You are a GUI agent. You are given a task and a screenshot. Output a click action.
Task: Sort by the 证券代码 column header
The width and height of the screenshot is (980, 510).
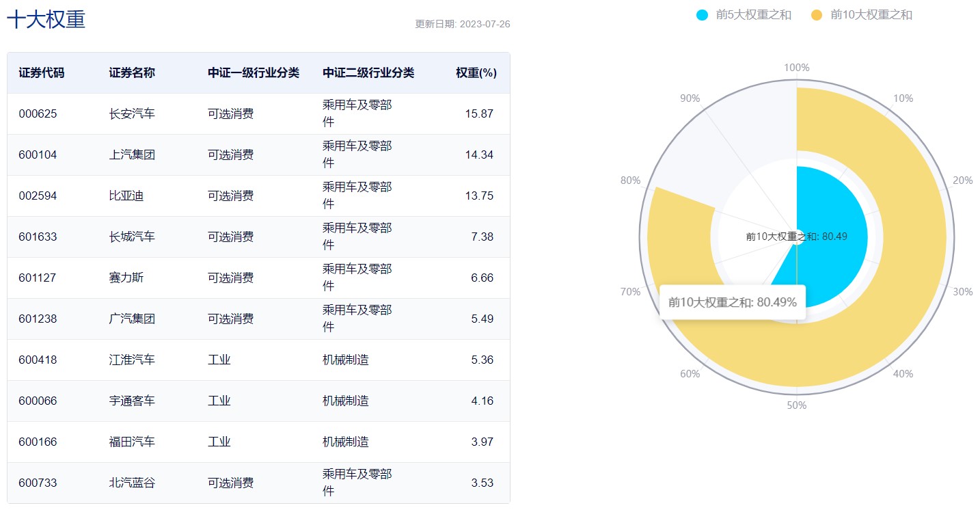click(42, 73)
